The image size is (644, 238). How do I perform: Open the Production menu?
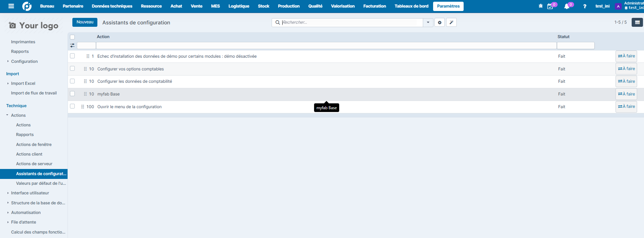click(x=288, y=6)
